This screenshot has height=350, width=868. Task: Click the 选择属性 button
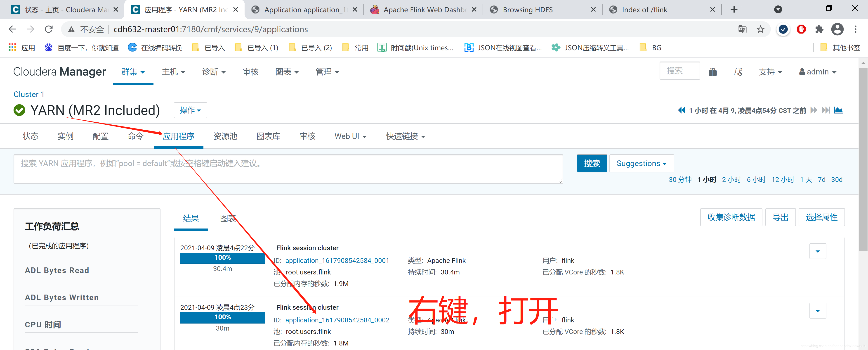tap(821, 217)
